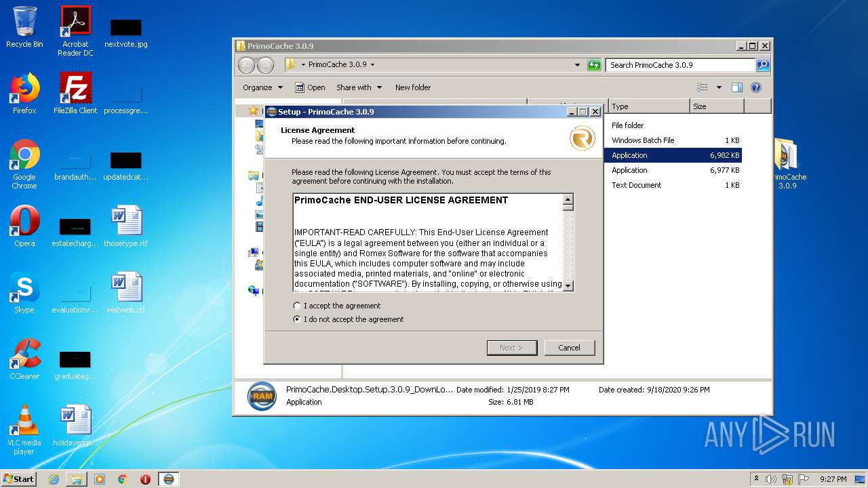Click the Explorer Forward navigation button
868x488 pixels.
(x=265, y=65)
